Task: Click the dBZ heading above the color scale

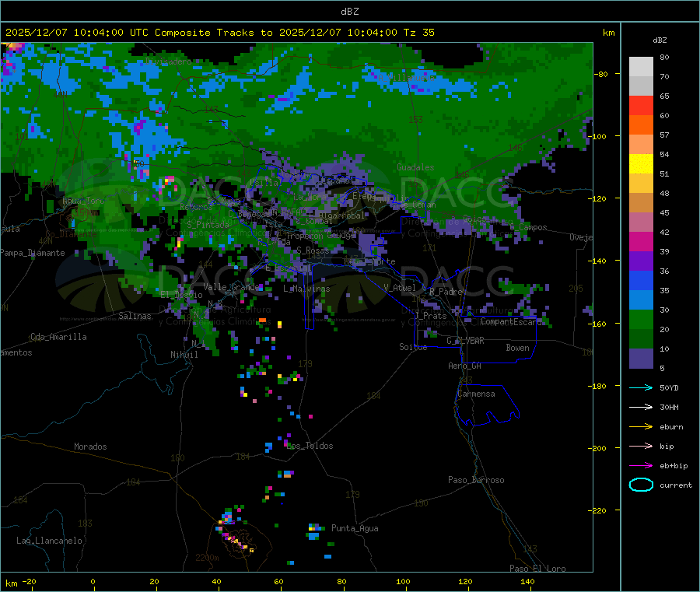Action: tap(660, 40)
